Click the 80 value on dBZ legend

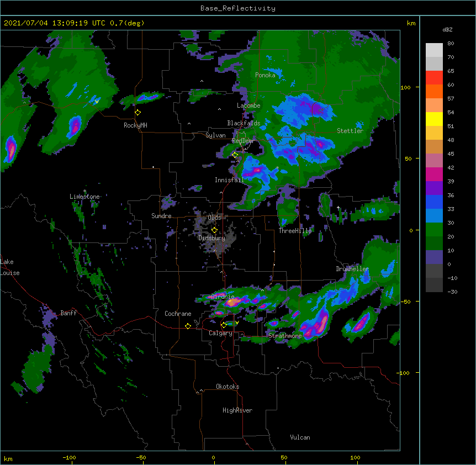451,44
